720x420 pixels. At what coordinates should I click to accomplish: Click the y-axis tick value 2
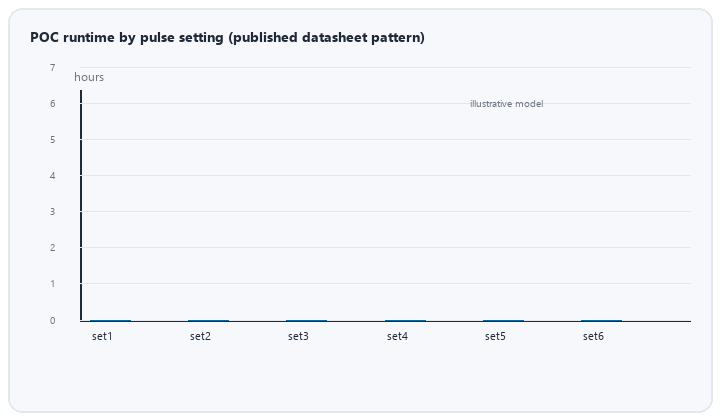(x=53, y=247)
